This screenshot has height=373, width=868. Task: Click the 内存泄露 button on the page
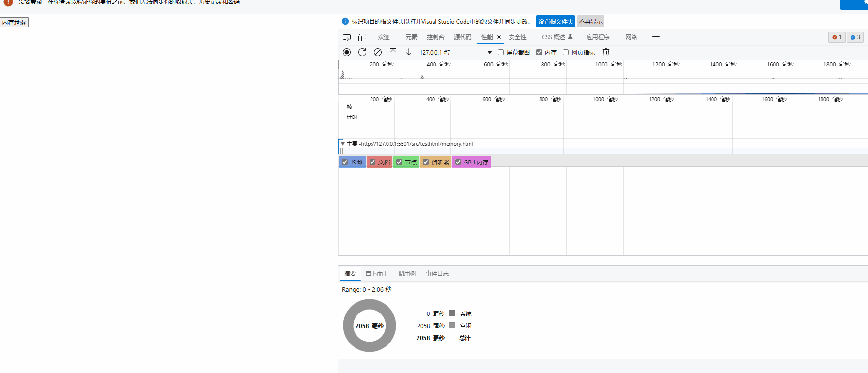tap(14, 22)
